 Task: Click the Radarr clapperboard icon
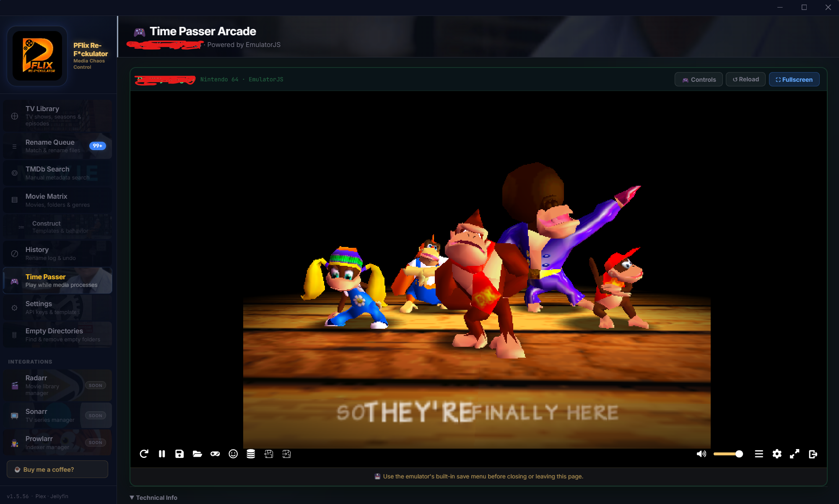point(15,385)
